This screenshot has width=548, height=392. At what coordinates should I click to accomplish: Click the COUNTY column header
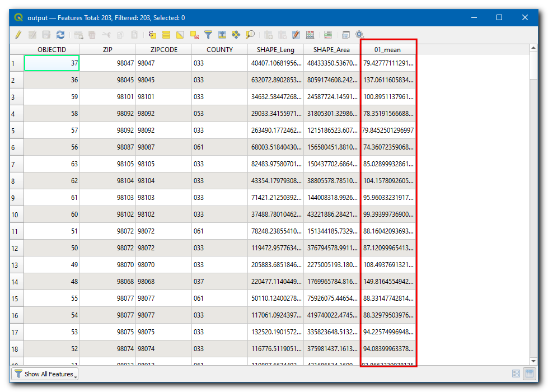click(x=219, y=49)
